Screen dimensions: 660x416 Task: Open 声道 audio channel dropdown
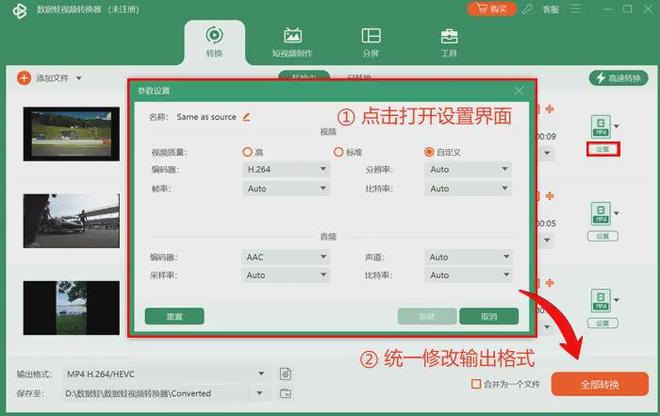pos(468,257)
